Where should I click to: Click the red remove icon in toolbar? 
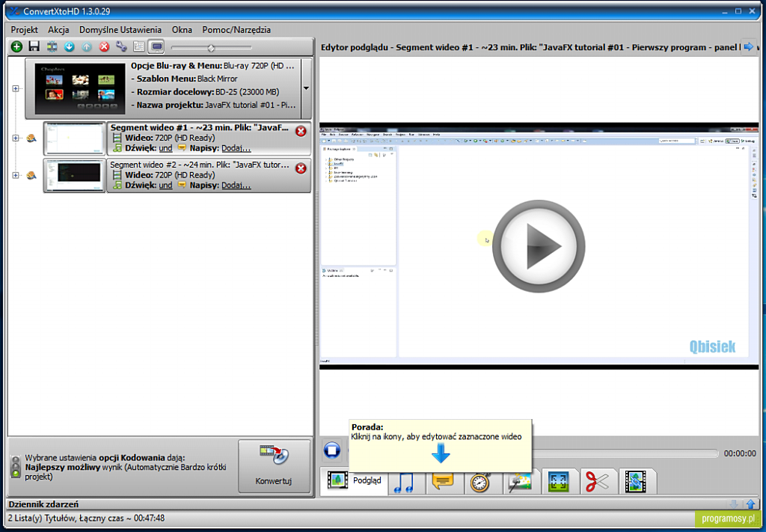[x=104, y=47]
